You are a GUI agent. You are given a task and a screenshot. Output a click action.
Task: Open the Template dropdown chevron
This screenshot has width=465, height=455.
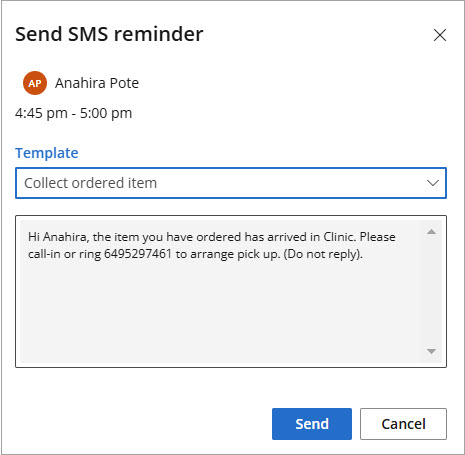pos(433,183)
